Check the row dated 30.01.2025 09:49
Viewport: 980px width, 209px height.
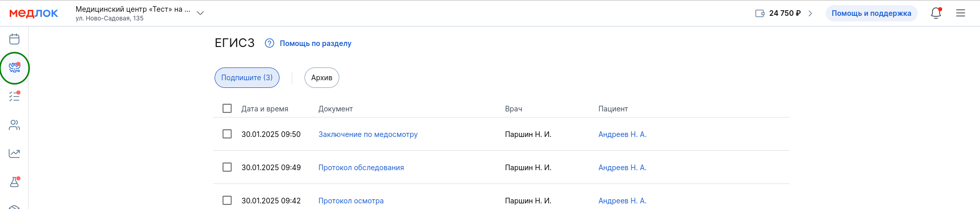click(x=227, y=167)
